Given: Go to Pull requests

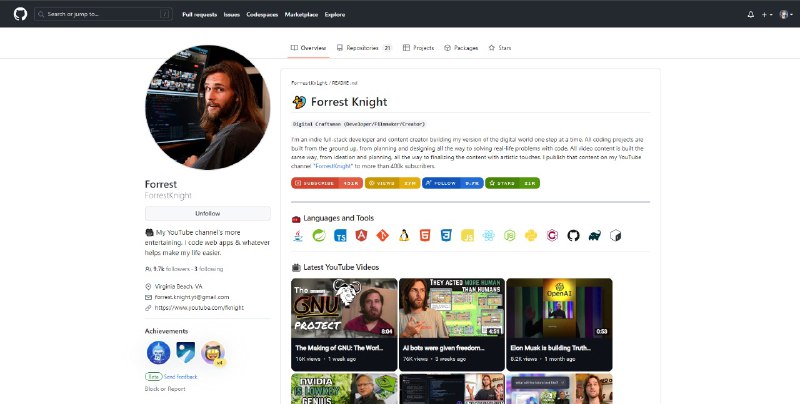Looking at the screenshot, I should pos(199,15).
